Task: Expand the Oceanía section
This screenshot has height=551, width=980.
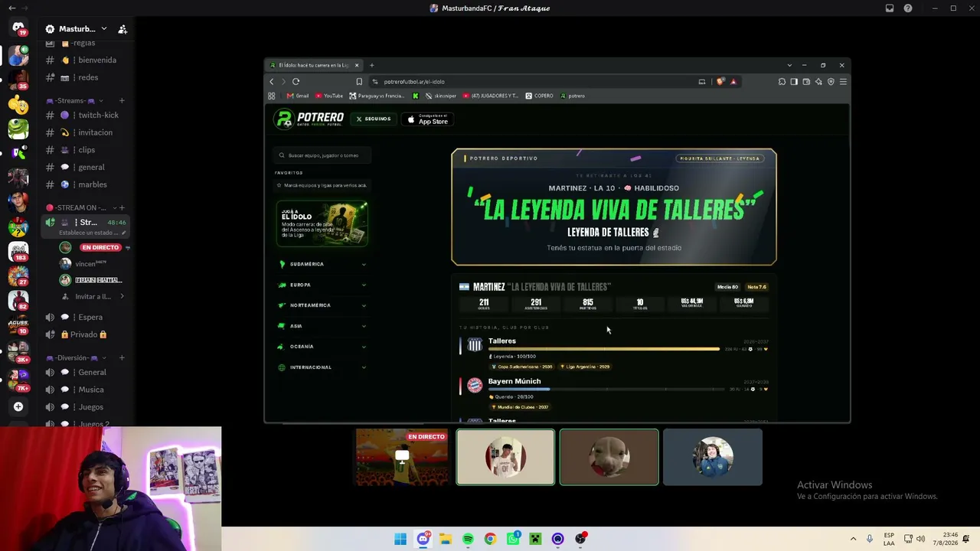Action: (x=322, y=347)
